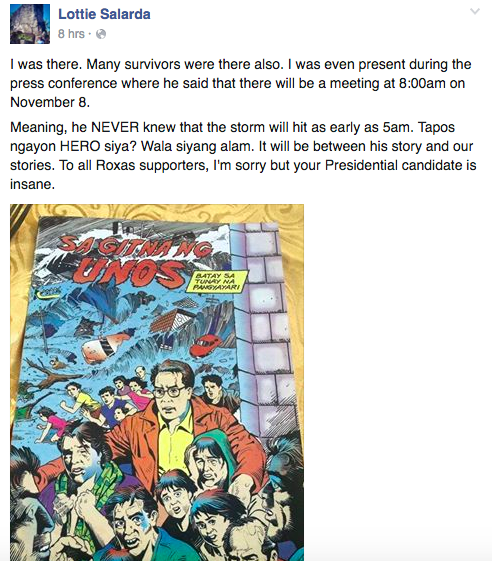Image resolution: width=492 pixels, height=561 pixels.
Task: Open the post's "8 hrs" timestamp
Action: 71,34
